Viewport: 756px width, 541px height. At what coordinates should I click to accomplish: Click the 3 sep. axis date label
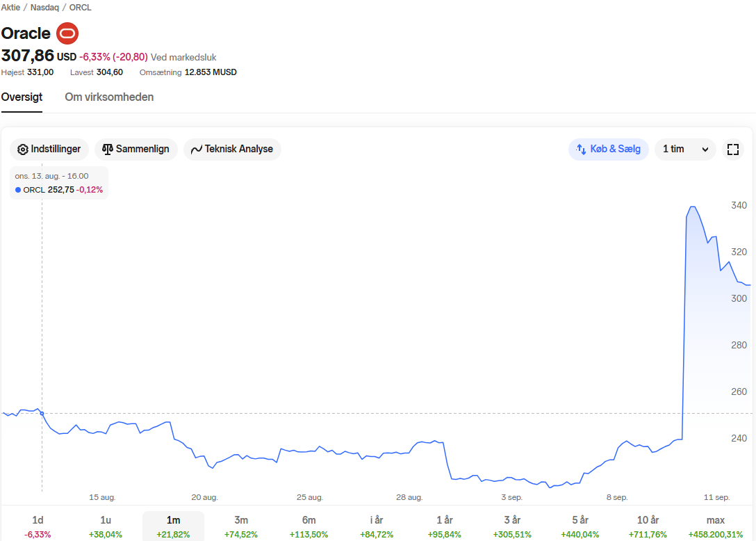511,497
